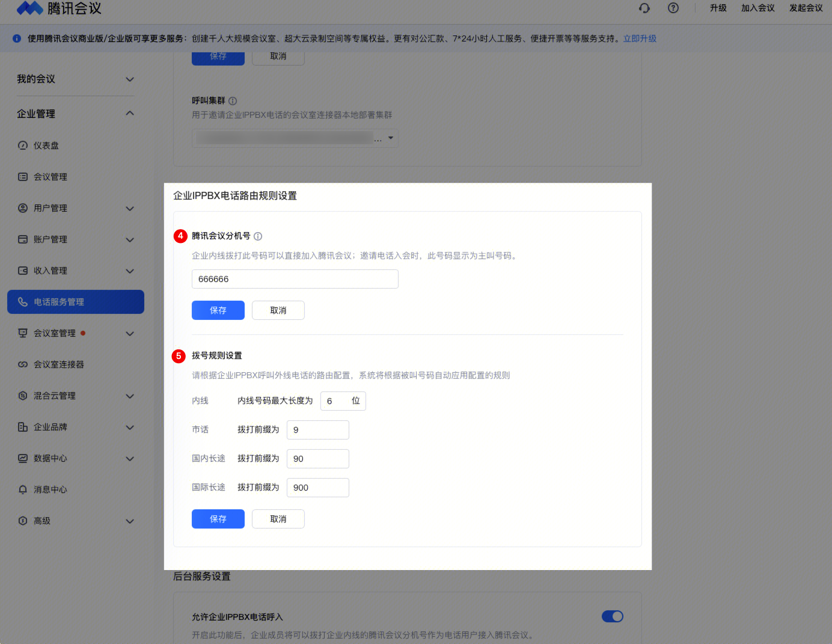Click the 高级 settings icon
The image size is (832, 644).
pyautogui.click(x=23, y=521)
